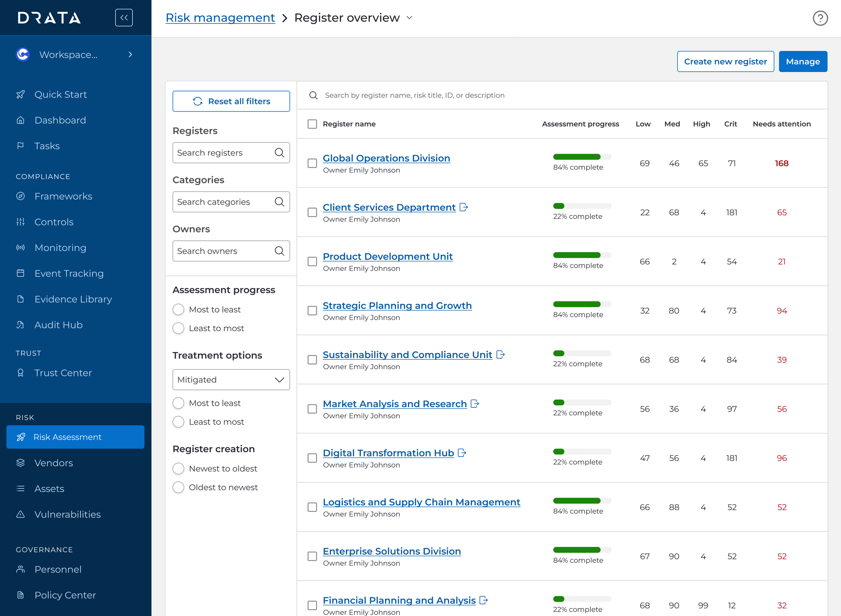841x616 pixels.
Task: Go to Frameworks in sidebar
Action: [63, 196]
